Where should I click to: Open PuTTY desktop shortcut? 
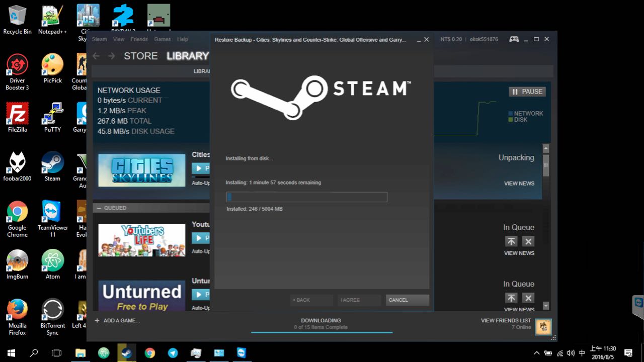click(x=52, y=118)
